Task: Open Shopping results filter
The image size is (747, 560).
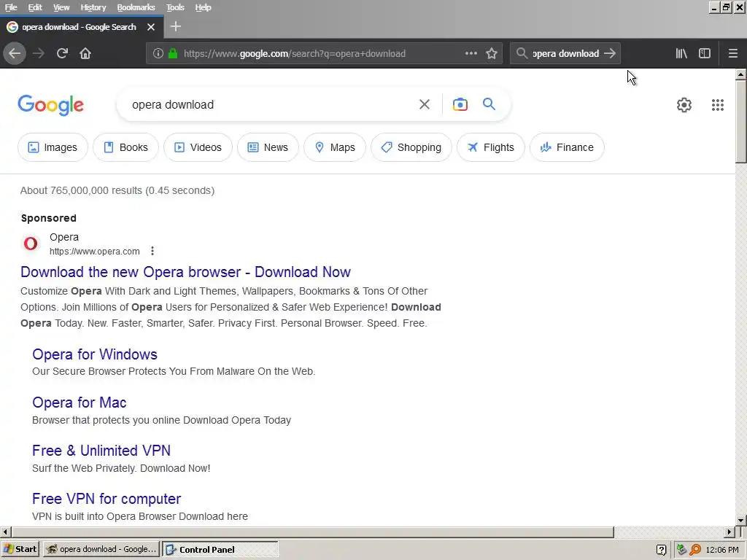Action: (411, 147)
